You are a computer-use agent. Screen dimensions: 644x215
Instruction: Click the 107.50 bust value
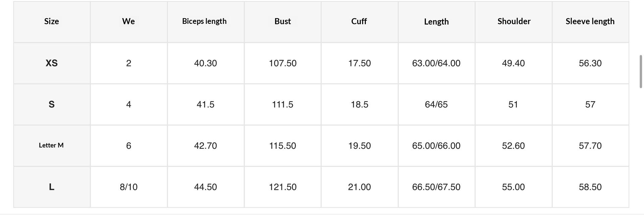click(x=283, y=63)
